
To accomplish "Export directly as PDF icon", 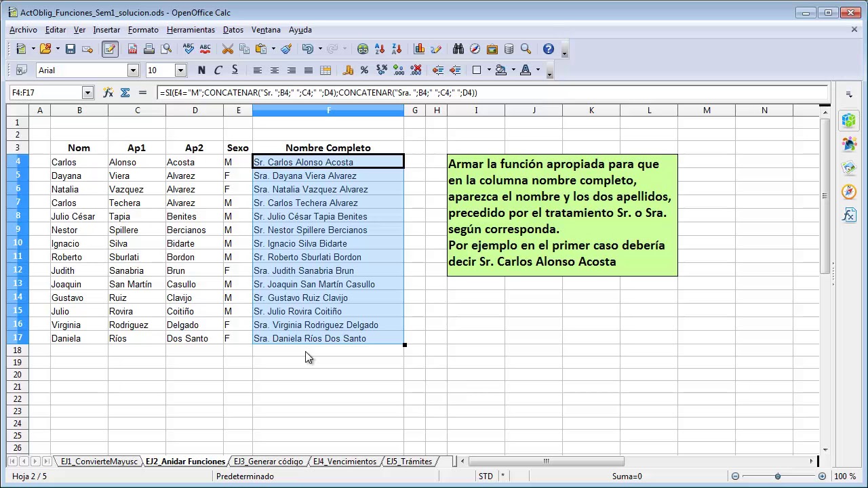I will 132,49.
